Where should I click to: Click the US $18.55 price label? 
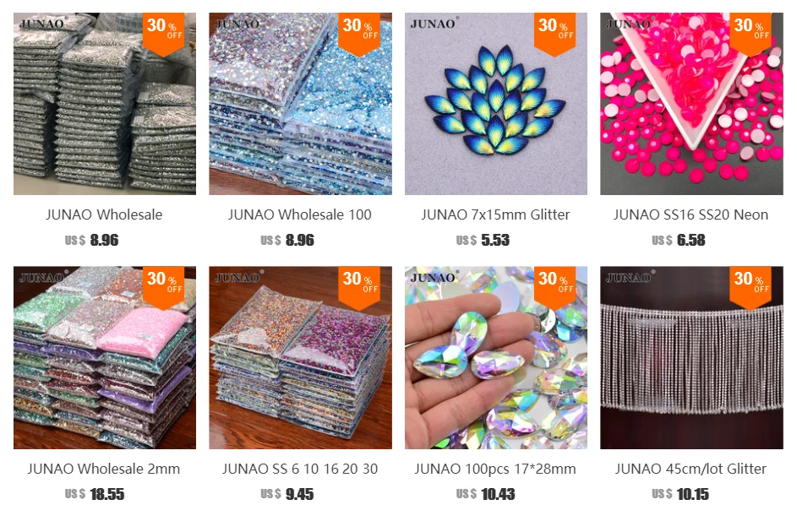click(95, 494)
